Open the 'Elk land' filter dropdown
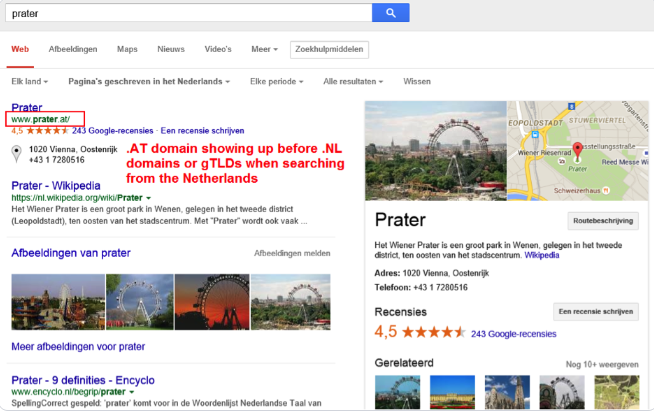The image size is (654, 414). (x=30, y=82)
